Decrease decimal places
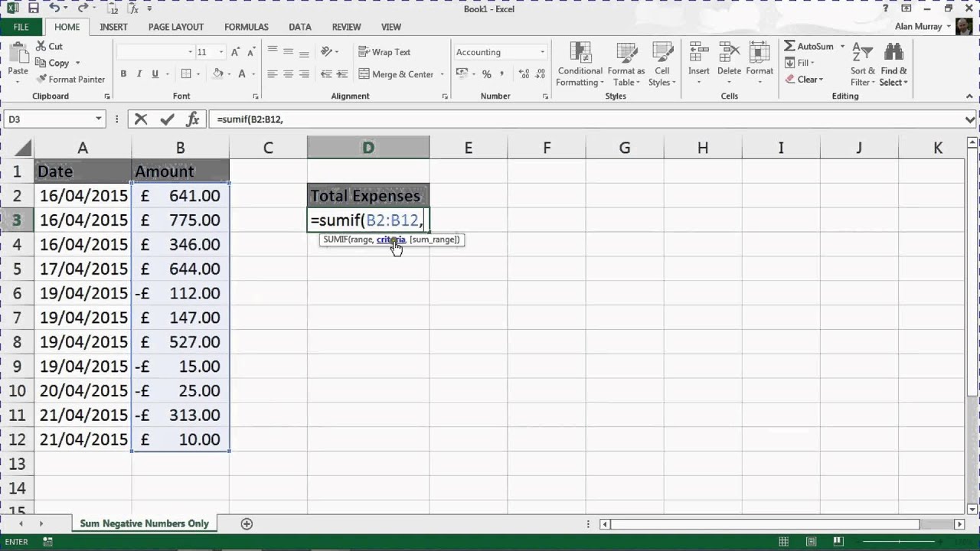Screen dimensions: 980x551 pos(538,74)
